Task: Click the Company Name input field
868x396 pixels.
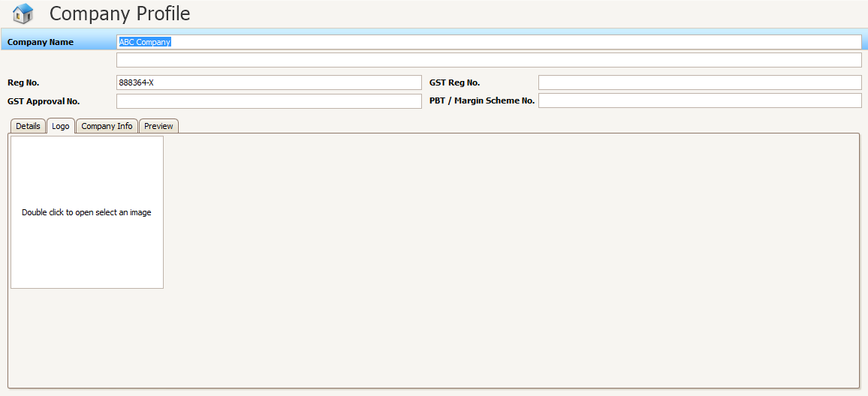Action: coord(489,42)
